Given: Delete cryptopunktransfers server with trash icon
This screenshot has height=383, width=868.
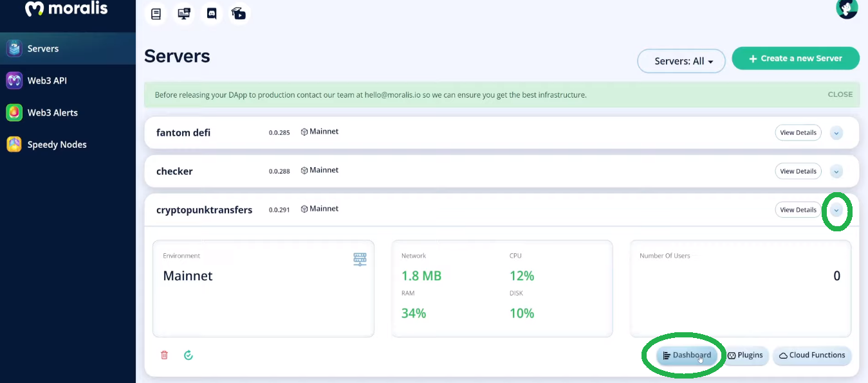Looking at the screenshot, I should point(164,355).
